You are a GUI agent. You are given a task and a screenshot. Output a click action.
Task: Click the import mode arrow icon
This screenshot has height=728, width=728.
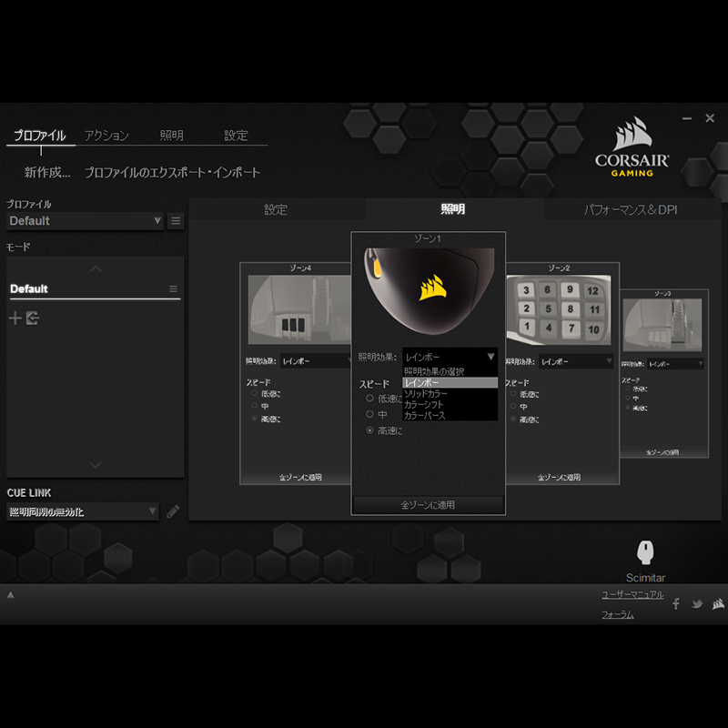pos(33,318)
